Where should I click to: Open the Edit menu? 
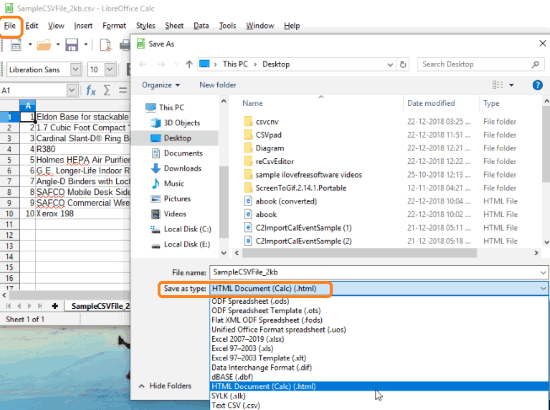pos(32,26)
